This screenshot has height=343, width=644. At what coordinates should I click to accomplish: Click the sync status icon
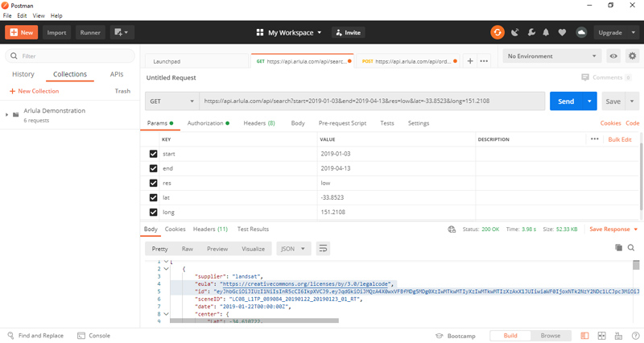click(x=497, y=32)
